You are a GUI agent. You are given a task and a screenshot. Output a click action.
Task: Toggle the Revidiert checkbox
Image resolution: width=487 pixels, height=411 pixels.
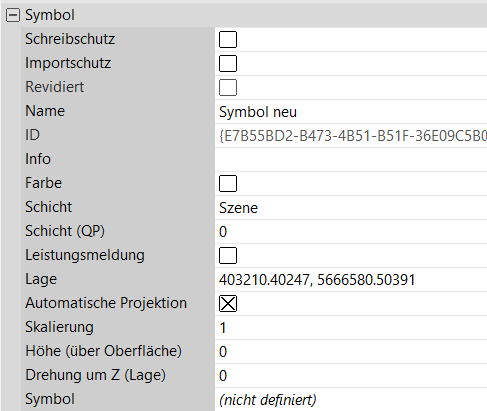pyautogui.click(x=228, y=88)
